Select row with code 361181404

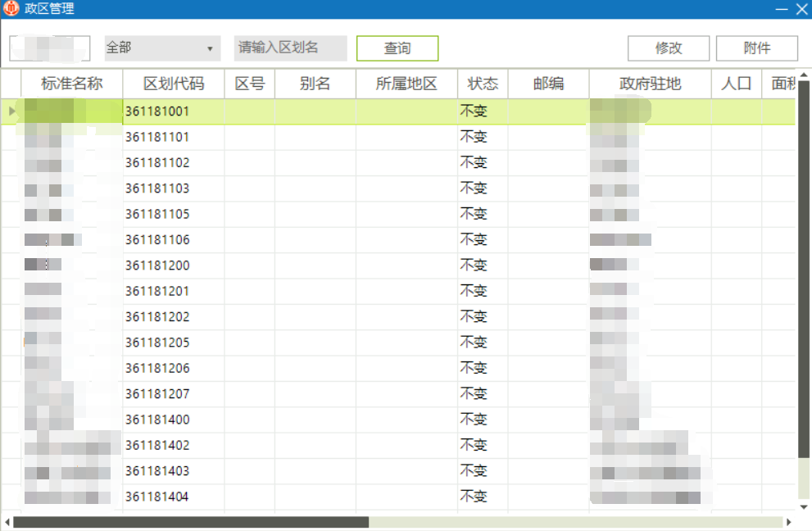tap(157, 497)
